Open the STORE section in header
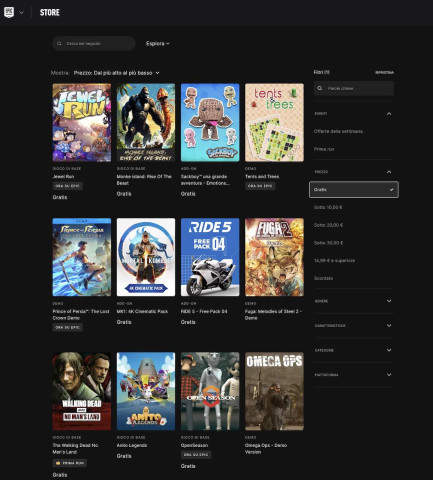Screen dimensions: 433x480 click(x=50, y=13)
